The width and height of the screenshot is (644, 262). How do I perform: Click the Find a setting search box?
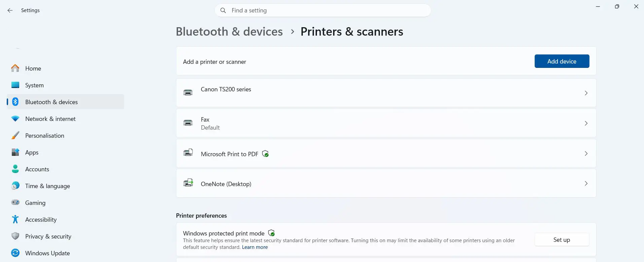pos(323,10)
